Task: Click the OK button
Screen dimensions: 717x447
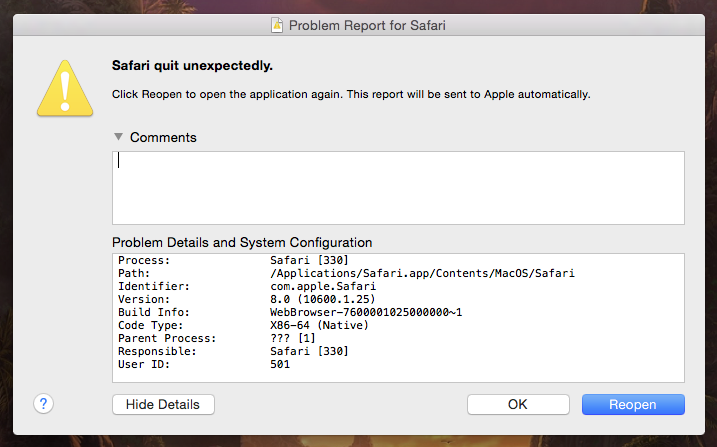Action: [517, 405]
